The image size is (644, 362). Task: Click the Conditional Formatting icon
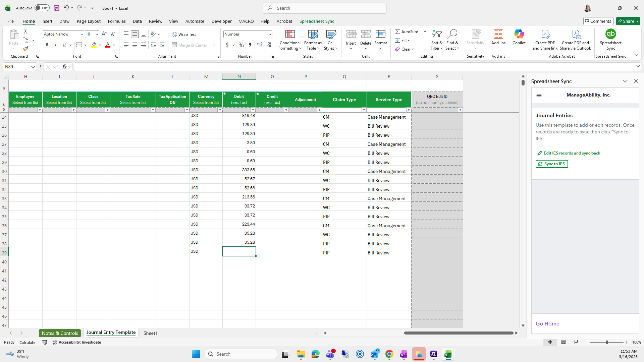(290, 34)
